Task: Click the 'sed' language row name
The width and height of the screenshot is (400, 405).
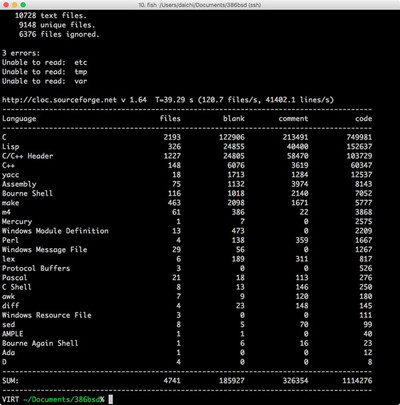Action: pyautogui.click(x=8, y=324)
